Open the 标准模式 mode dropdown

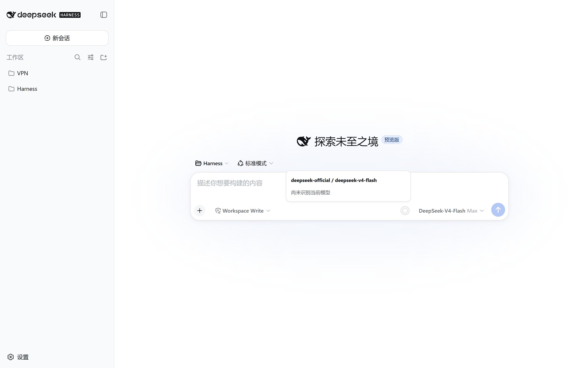click(255, 163)
